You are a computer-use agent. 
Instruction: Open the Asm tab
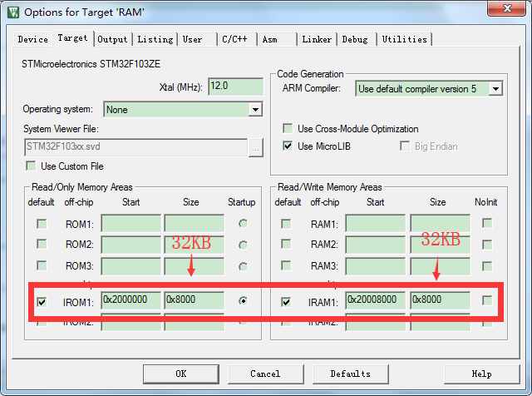pos(270,39)
